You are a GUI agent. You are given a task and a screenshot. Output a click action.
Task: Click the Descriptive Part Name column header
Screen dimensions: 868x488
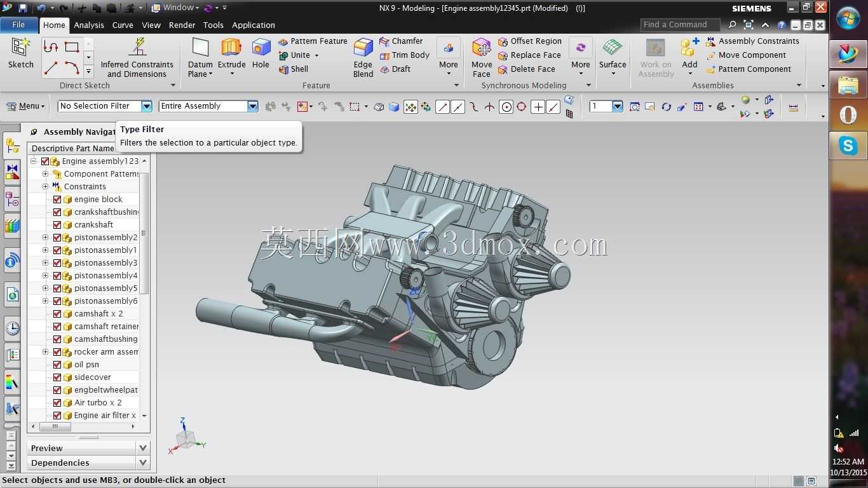click(74, 149)
